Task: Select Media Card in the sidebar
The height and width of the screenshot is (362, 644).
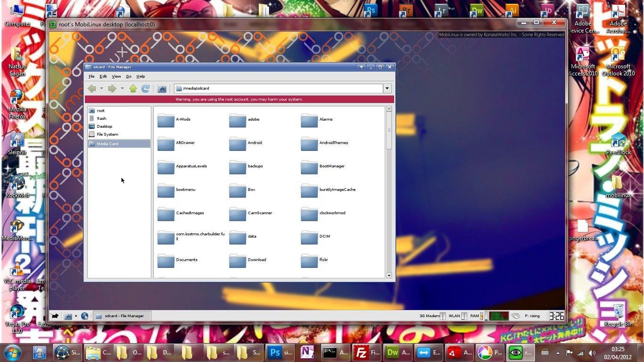Action: coord(107,143)
